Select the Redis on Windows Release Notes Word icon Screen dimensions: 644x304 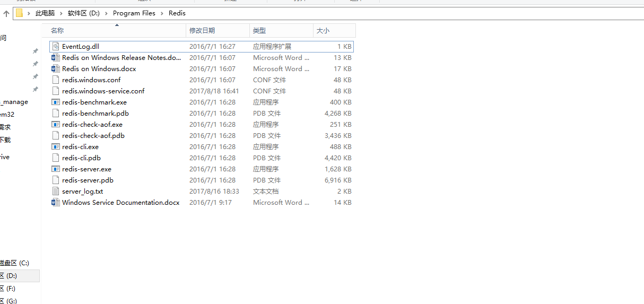[x=56, y=58]
